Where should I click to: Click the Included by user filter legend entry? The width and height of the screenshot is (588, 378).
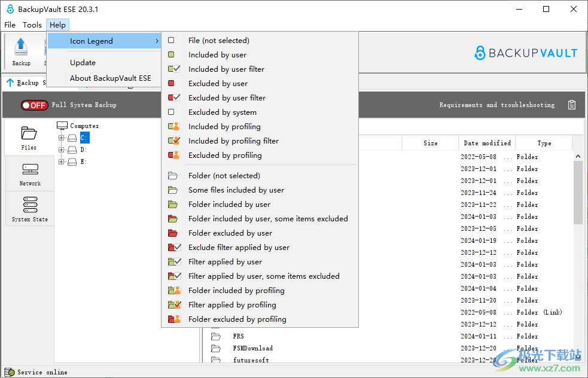(226, 69)
